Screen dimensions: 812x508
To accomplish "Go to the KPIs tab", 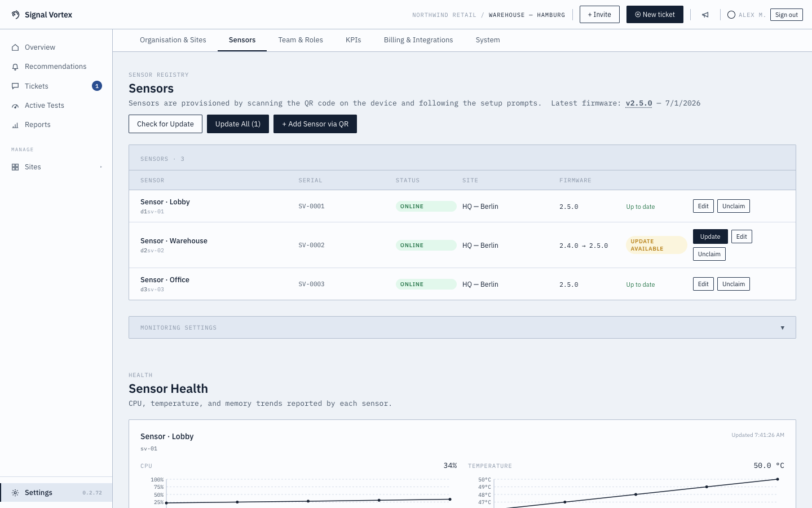I will tap(354, 40).
